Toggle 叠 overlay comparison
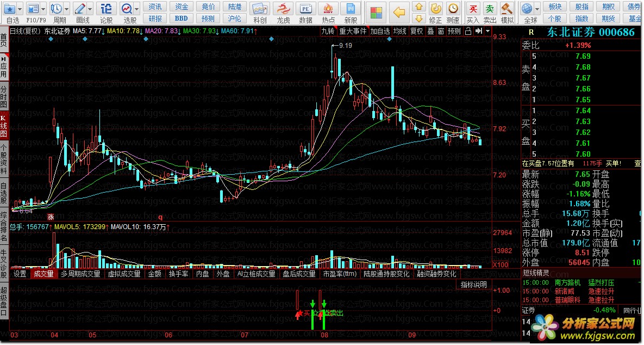Image resolution: width=644 pixels, height=345 pixels. 430,31
